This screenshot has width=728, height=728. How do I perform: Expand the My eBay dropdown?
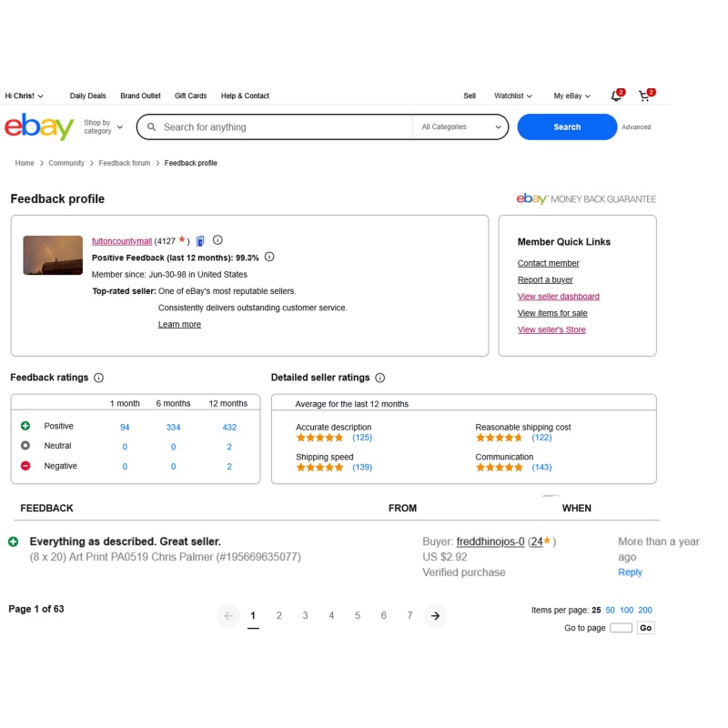point(571,96)
